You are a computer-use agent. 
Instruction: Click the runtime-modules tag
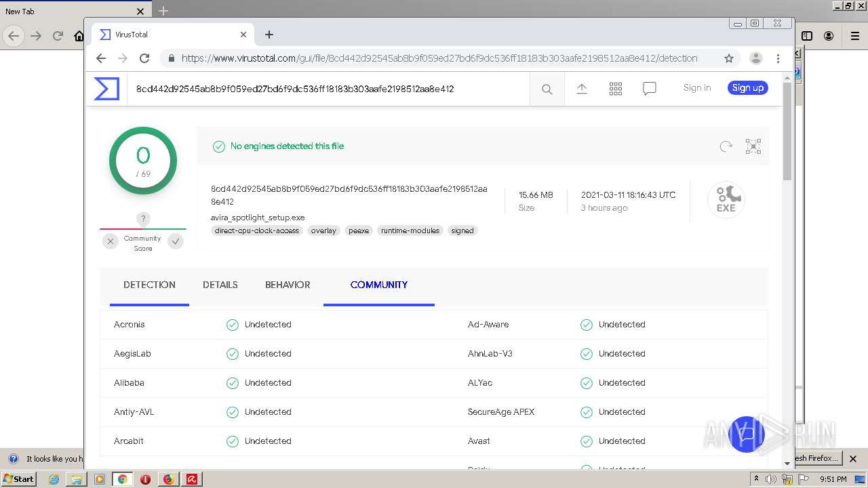pyautogui.click(x=410, y=230)
